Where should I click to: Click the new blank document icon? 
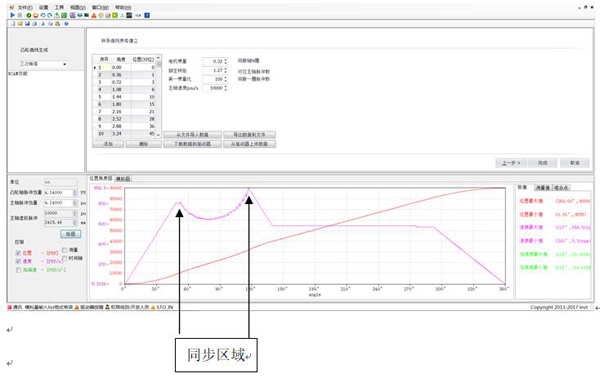pos(13,24)
